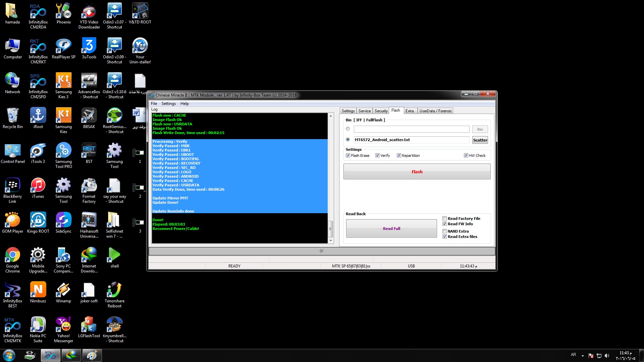Click the log scrollbar down arrow
Screen dimensions: 644x362
(331, 241)
